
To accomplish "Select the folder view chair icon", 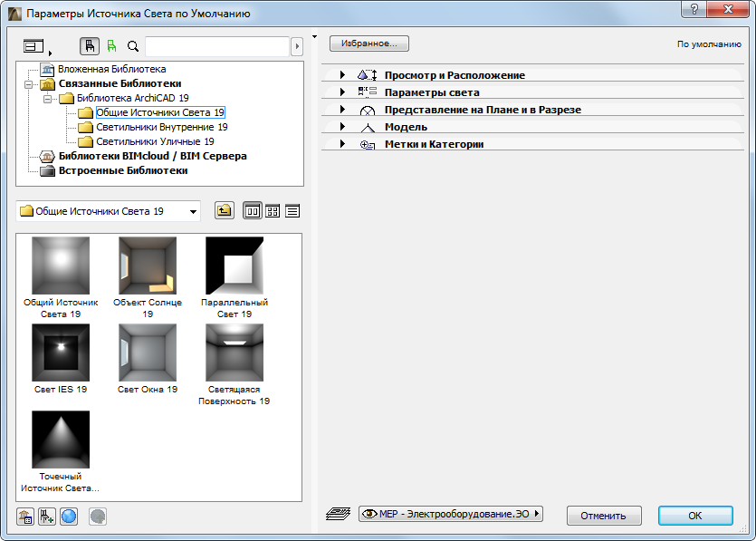I will pyautogui.click(x=90, y=46).
